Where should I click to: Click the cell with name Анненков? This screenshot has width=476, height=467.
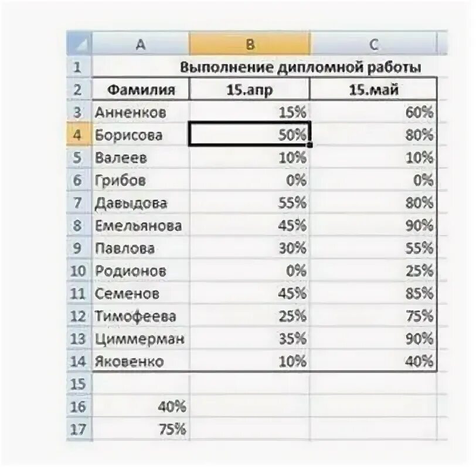(x=140, y=112)
